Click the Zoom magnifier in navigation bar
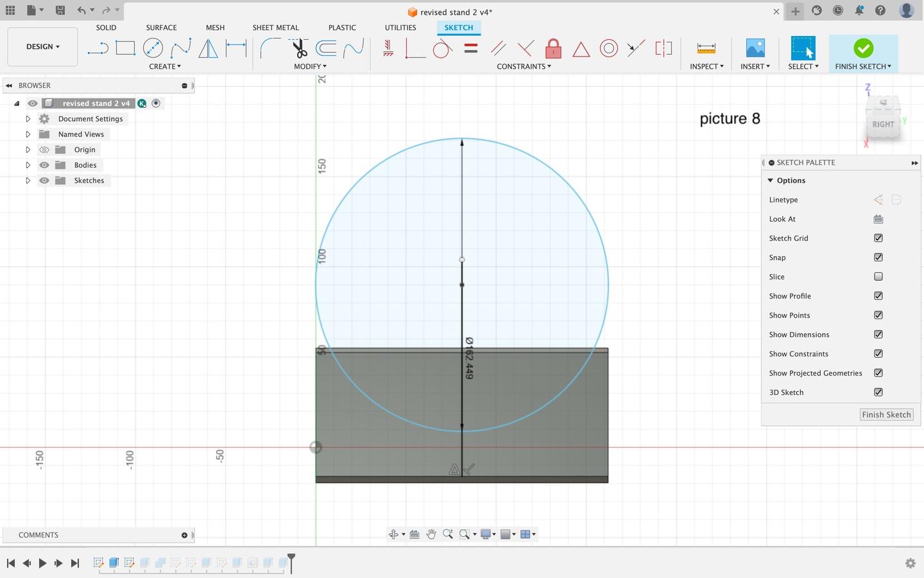 click(x=448, y=534)
